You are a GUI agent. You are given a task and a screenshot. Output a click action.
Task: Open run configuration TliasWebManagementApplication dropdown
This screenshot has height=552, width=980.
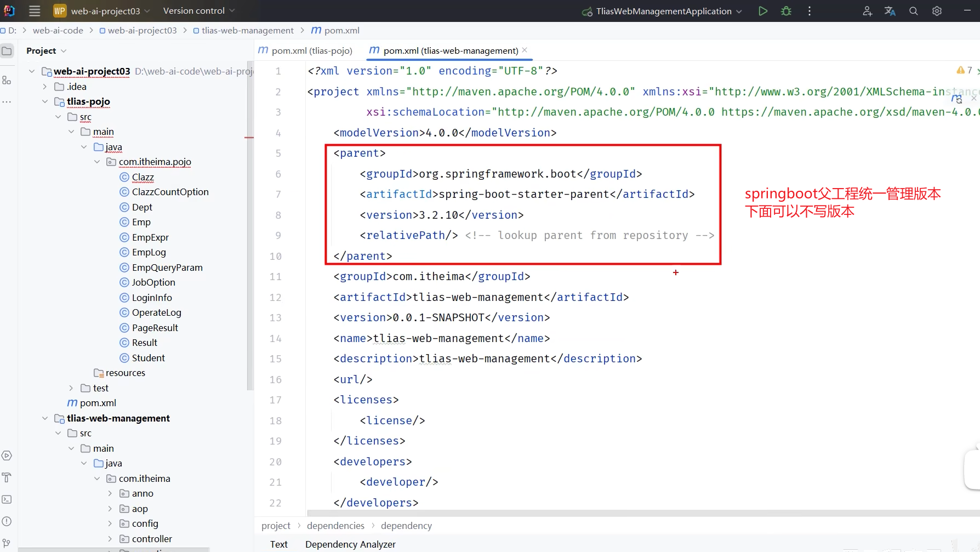(662, 11)
